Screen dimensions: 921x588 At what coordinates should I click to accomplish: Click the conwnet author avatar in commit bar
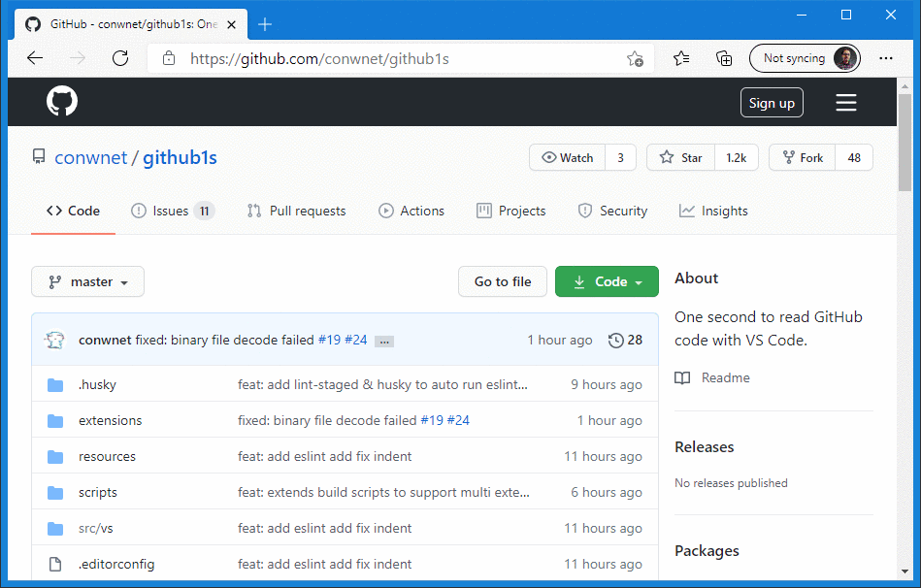click(x=54, y=341)
